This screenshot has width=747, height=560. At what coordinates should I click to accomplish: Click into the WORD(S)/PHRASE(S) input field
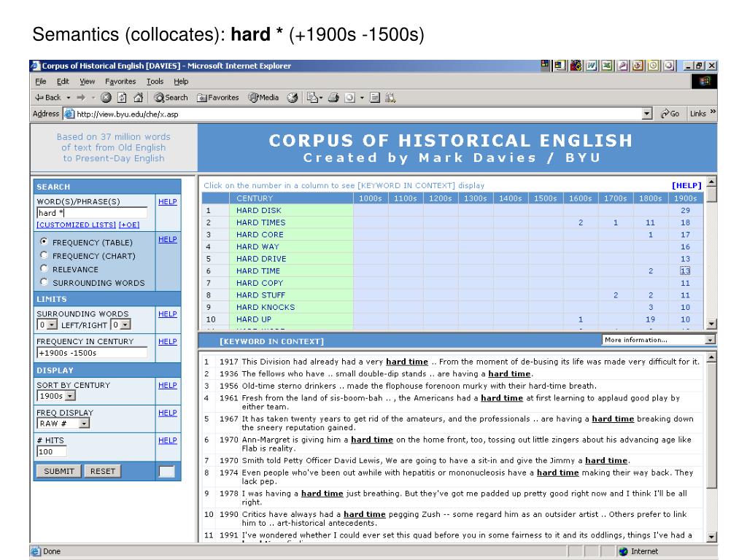(93, 213)
